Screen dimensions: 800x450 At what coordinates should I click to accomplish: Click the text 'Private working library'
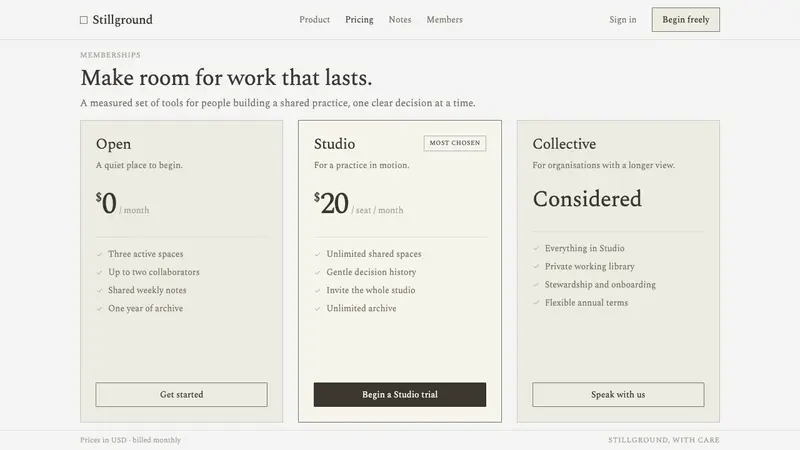(x=590, y=266)
